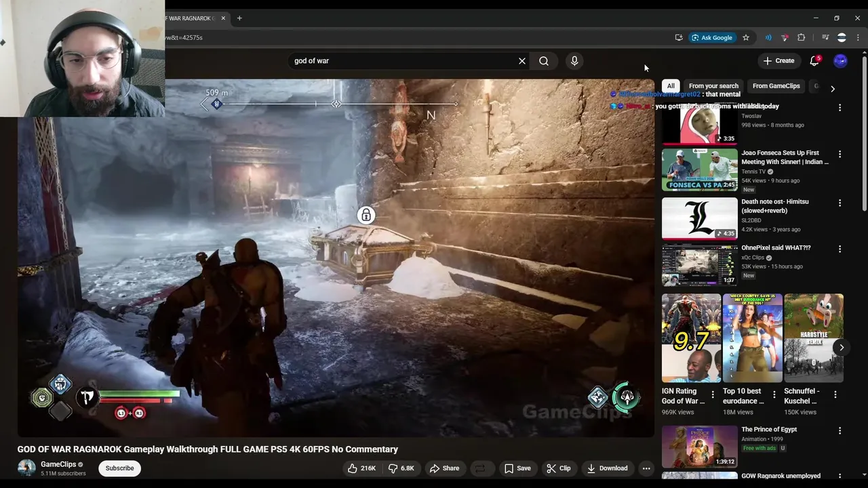Image resolution: width=868 pixels, height=488 pixels.
Task: Open options for Top 10 best eurodance short
Action: click(x=774, y=394)
